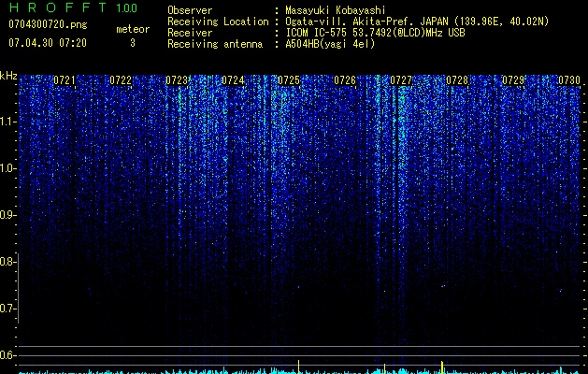Click the 1.0 kHz axis label
The height and width of the screenshot is (374, 588).
pyautogui.click(x=7, y=168)
